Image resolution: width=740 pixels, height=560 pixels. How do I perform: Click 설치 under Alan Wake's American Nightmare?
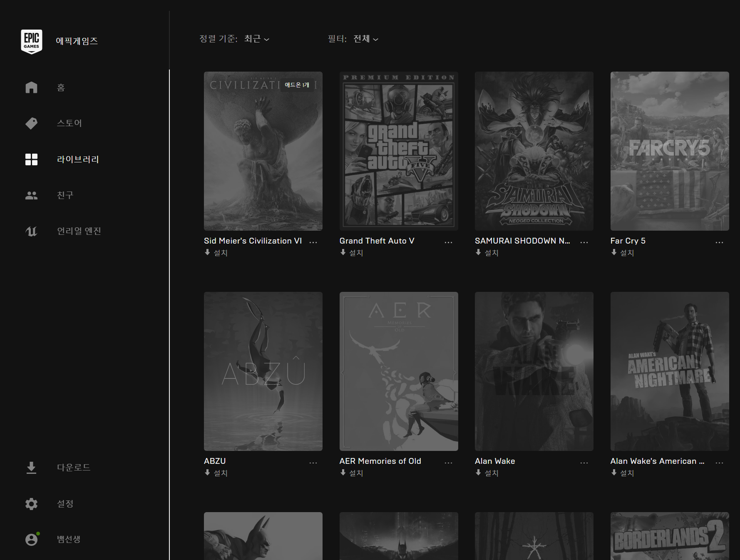click(627, 473)
